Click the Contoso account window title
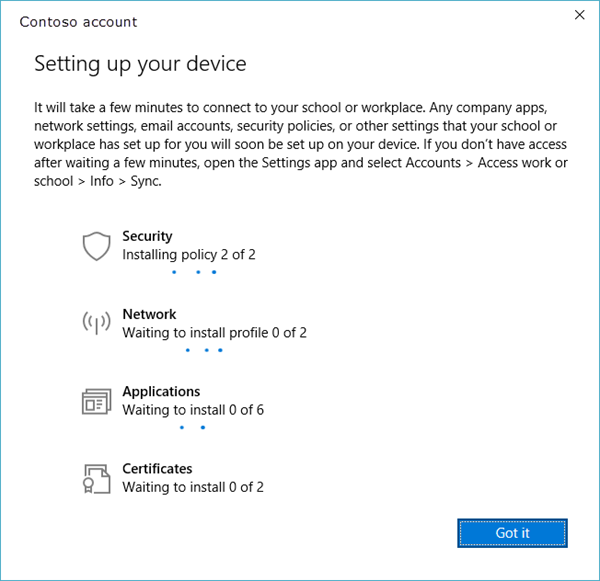The height and width of the screenshot is (581, 600). 79,21
